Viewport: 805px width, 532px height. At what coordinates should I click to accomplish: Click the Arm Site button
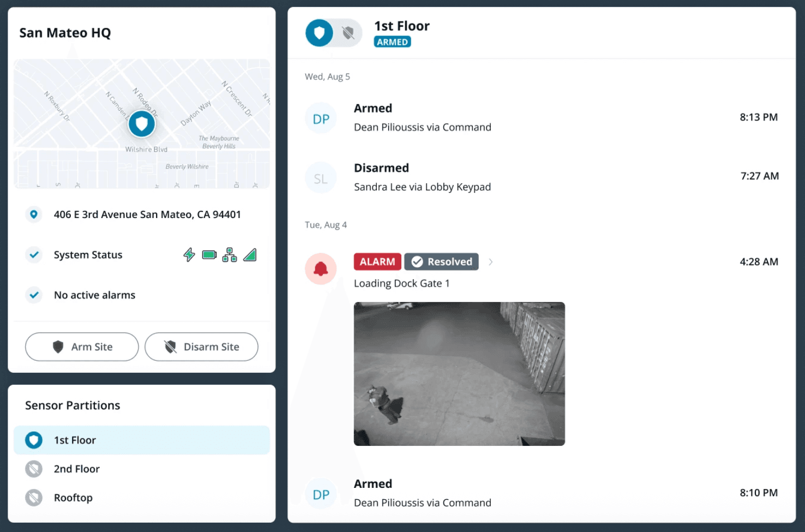coord(82,347)
